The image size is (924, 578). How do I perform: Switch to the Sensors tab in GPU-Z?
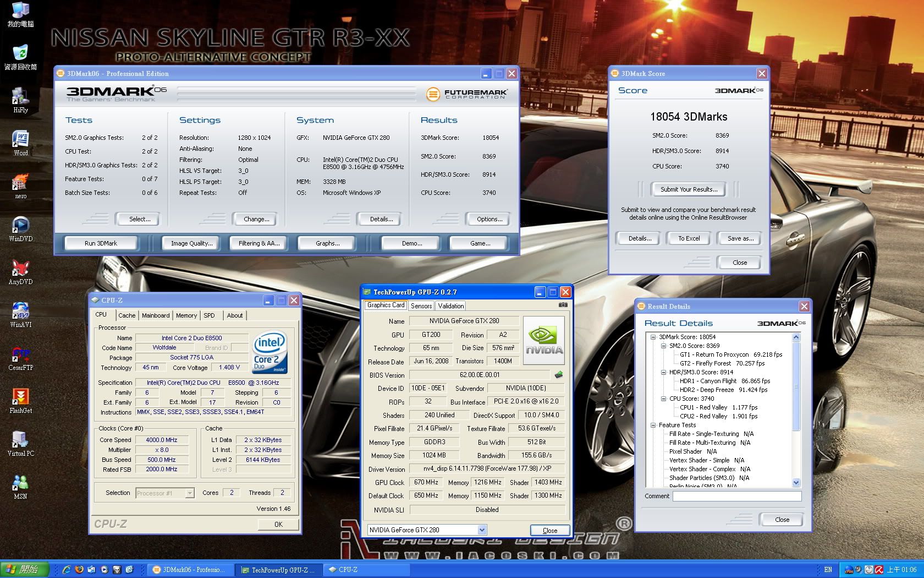click(x=421, y=306)
